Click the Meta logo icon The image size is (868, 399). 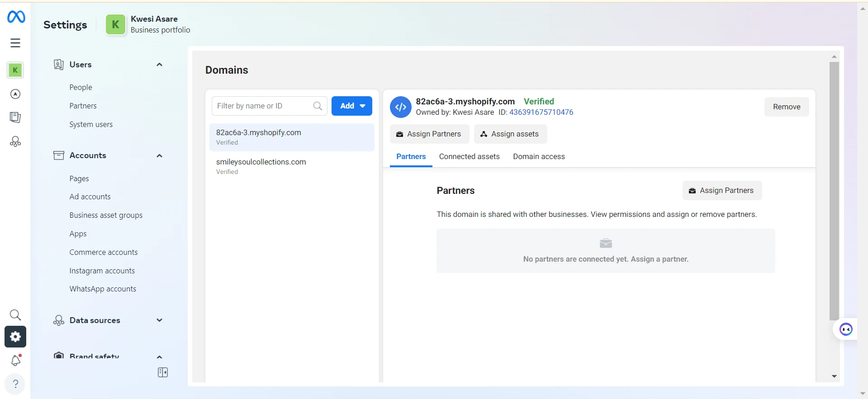click(x=16, y=17)
